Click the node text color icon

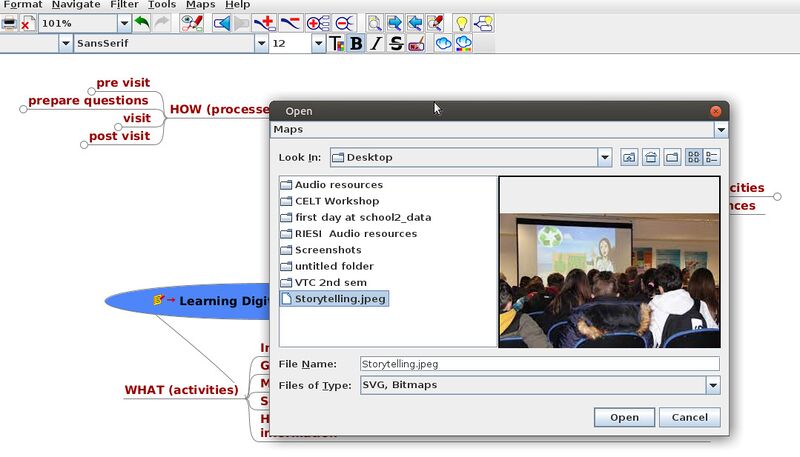[336, 44]
